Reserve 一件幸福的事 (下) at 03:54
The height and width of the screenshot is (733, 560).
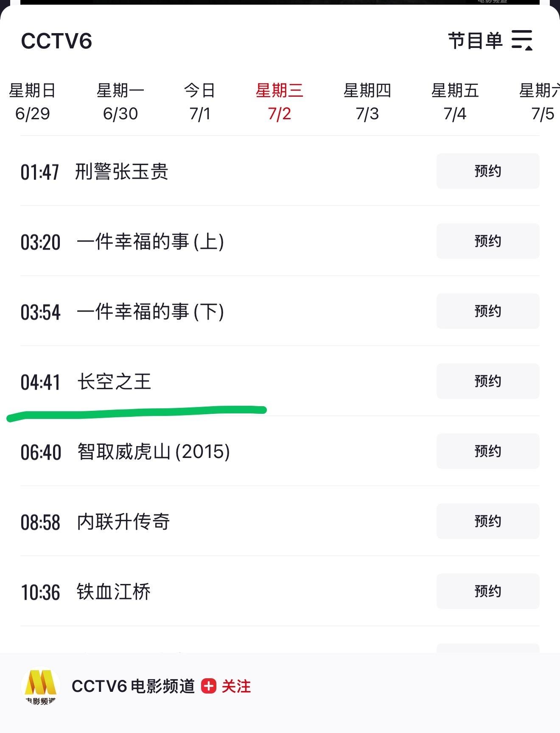pyautogui.click(x=488, y=311)
